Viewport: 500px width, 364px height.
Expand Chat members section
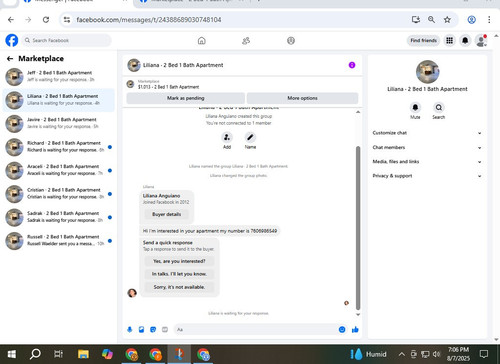(x=427, y=147)
